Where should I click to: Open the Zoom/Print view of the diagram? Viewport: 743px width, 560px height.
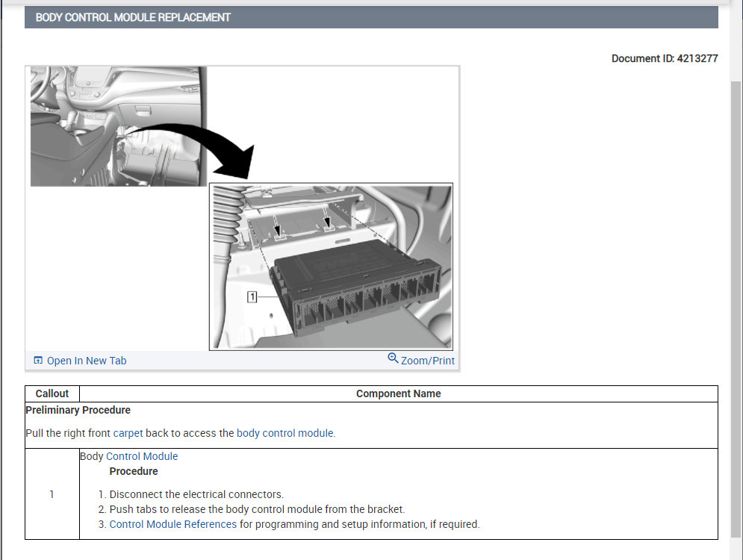[427, 361]
